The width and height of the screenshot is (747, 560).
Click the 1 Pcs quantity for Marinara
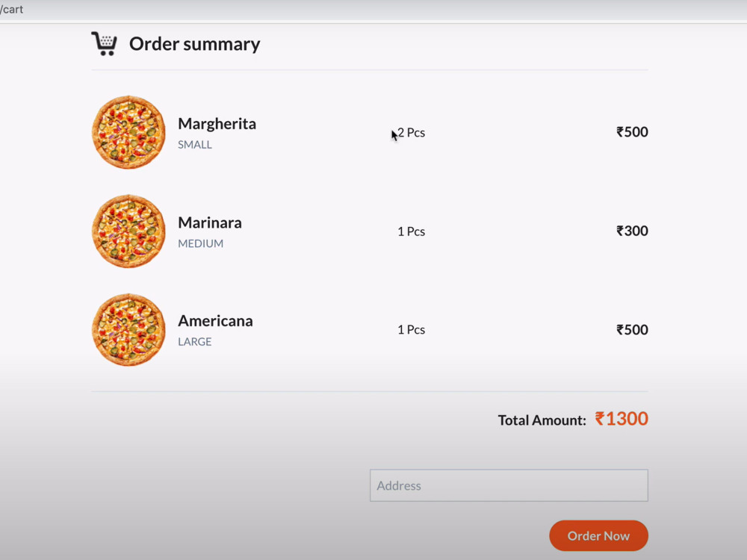[x=411, y=231]
